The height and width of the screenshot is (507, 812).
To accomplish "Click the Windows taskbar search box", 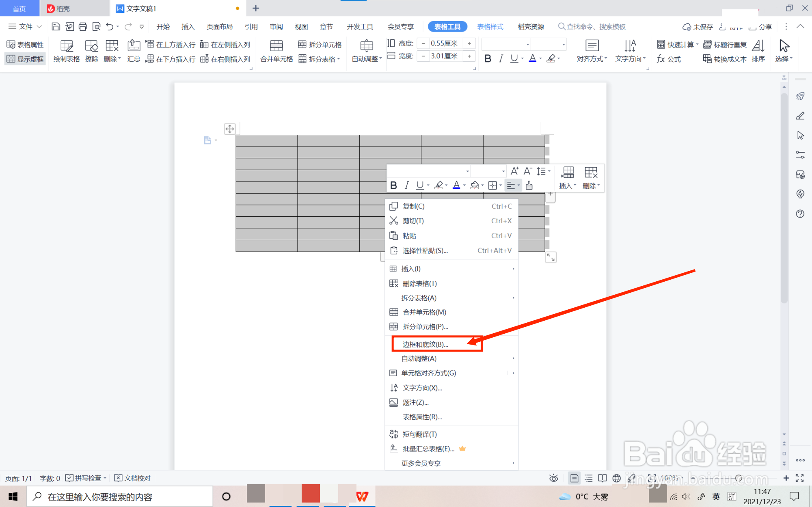I will pyautogui.click(x=120, y=496).
